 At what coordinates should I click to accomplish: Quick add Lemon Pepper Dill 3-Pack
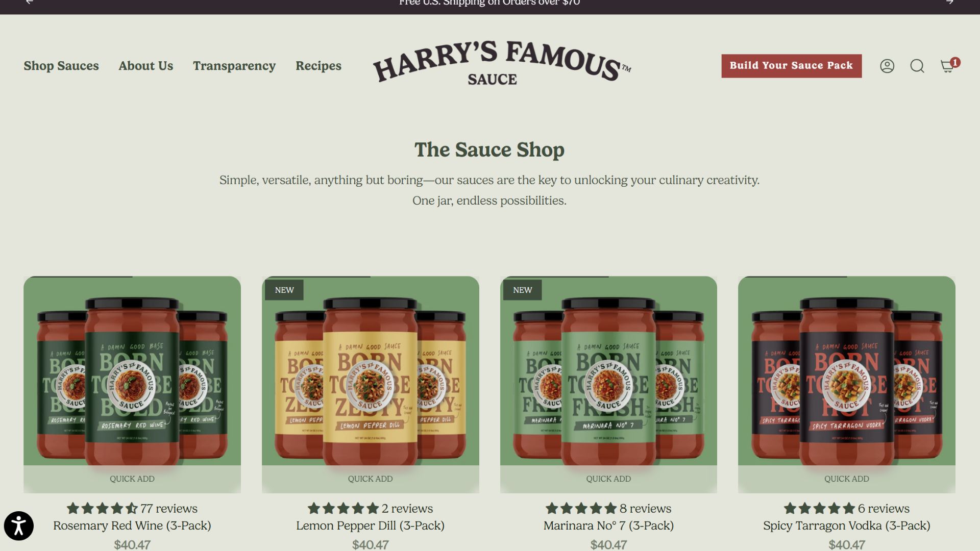371,479
